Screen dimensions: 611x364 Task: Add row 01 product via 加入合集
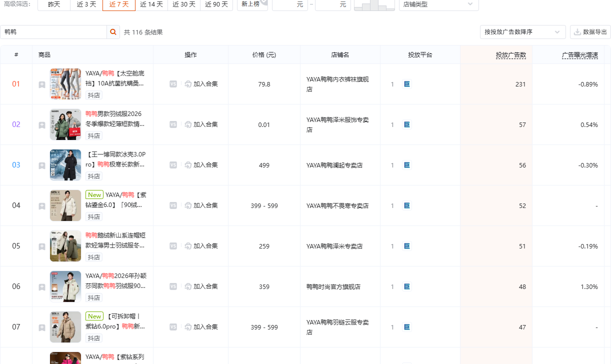[x=201, y=84]
